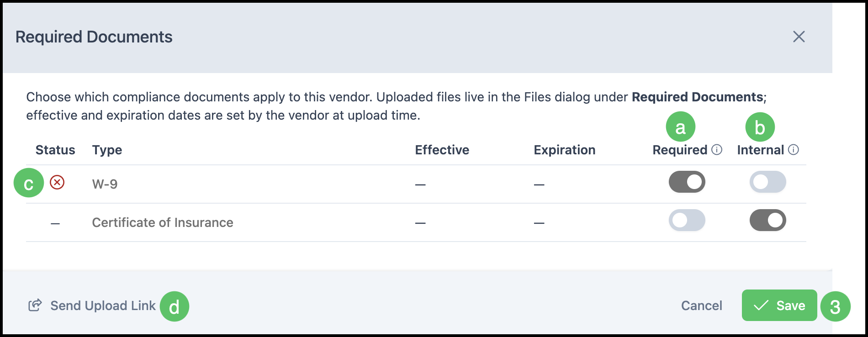Disable the Required toggle for W-9
The height and width of the screenshot is (337, 868).
click(x=687, y=182)
